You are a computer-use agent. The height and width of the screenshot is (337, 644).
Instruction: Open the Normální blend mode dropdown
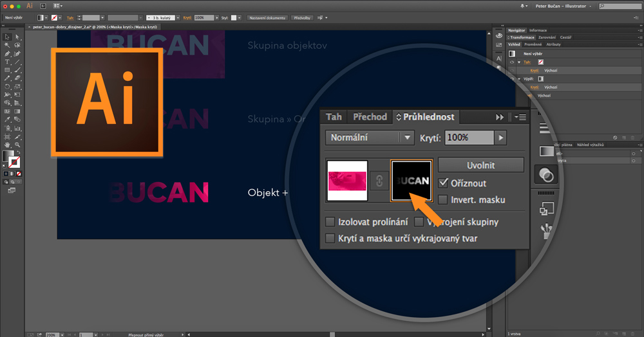tap(369, 138)
